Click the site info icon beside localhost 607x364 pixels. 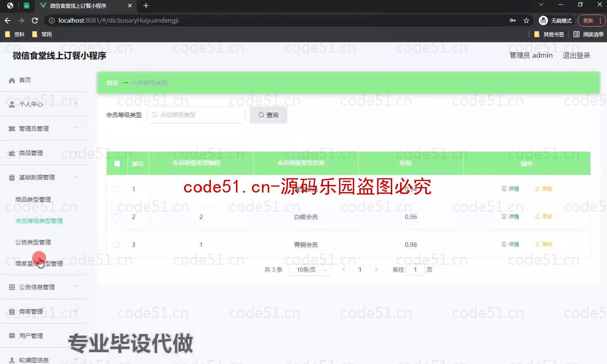51,20
